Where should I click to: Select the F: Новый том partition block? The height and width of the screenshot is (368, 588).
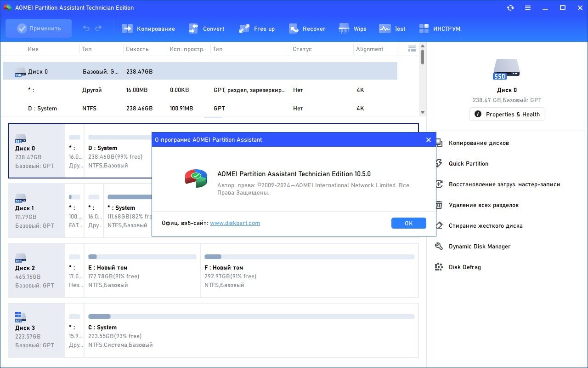[x=309, y=270]
